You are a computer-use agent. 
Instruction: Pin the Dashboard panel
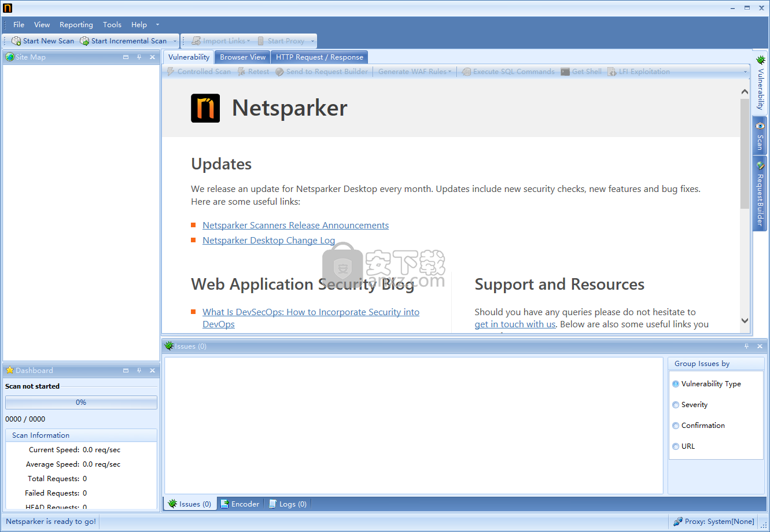coord(139,371)
